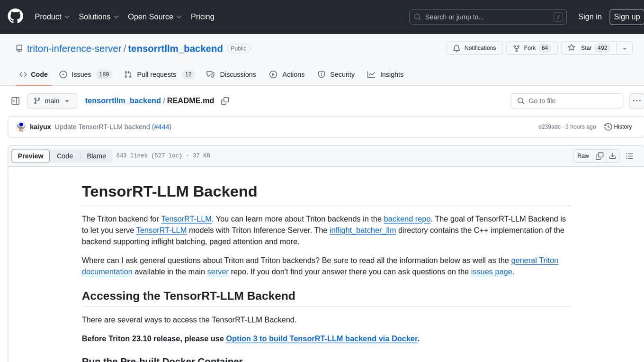
Task: Click the fork count 64
Action: coord(545,48)
